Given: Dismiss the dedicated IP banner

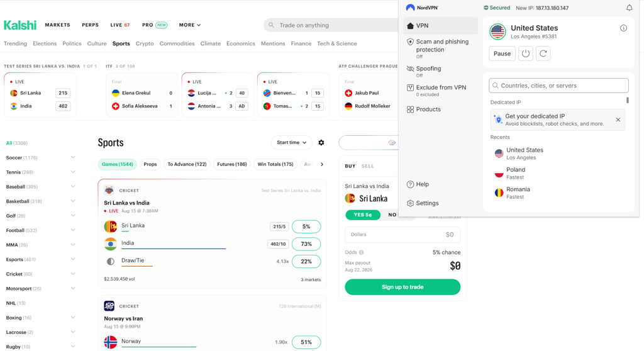Looking at the screenshot, I should point(618,120).
